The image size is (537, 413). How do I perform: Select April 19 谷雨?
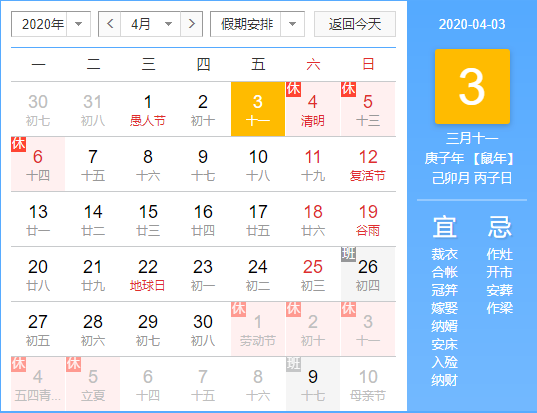click(368, 219)
